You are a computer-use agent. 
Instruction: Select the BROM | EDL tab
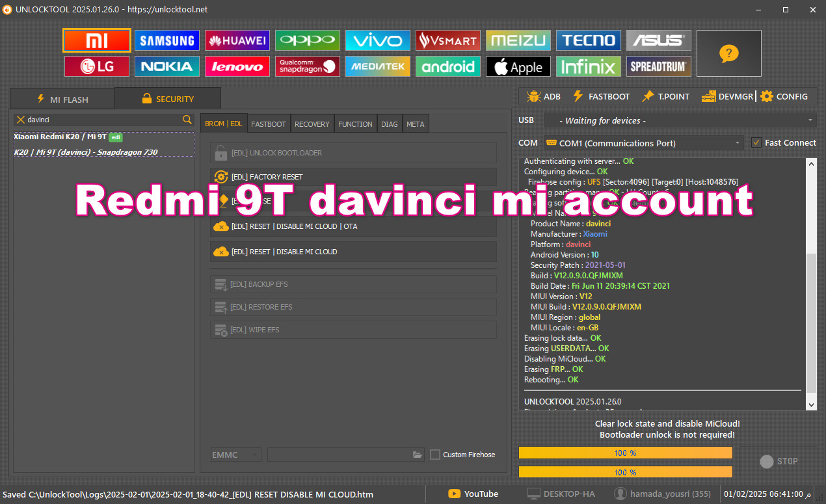click(224, 124)
